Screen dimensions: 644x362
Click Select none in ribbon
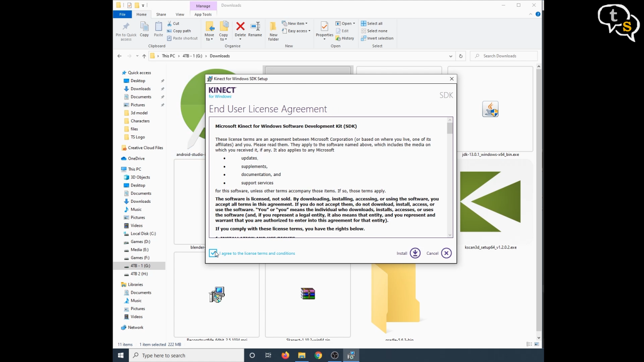pyautogui.click(x=374, y=31)
